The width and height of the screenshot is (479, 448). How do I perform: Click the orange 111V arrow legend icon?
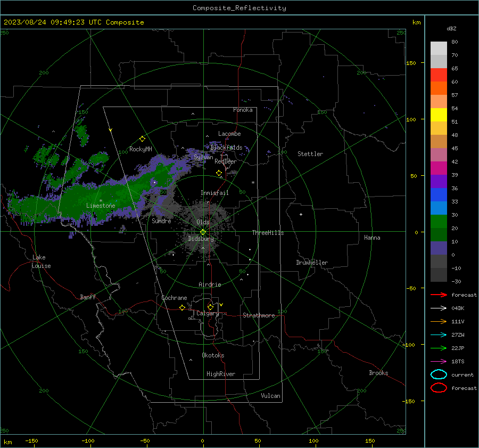coord(439,321)
